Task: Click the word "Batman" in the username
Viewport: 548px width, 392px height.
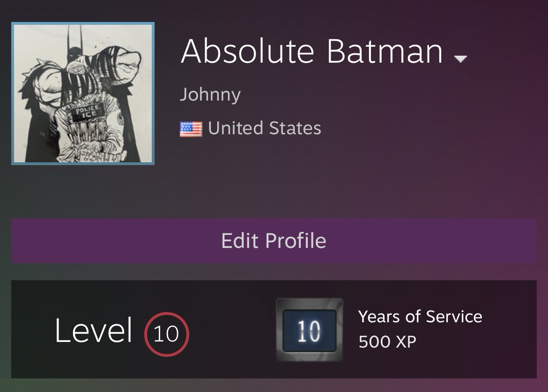Action: (x=385, y=51)
